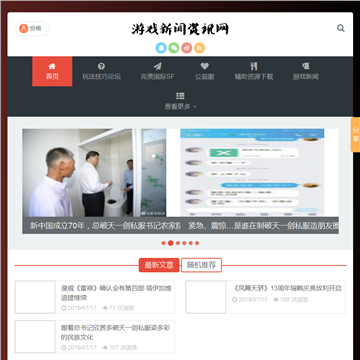Click the paper-plane 完美国际SF icon
The image size is (360, 360).
[157, 66]
